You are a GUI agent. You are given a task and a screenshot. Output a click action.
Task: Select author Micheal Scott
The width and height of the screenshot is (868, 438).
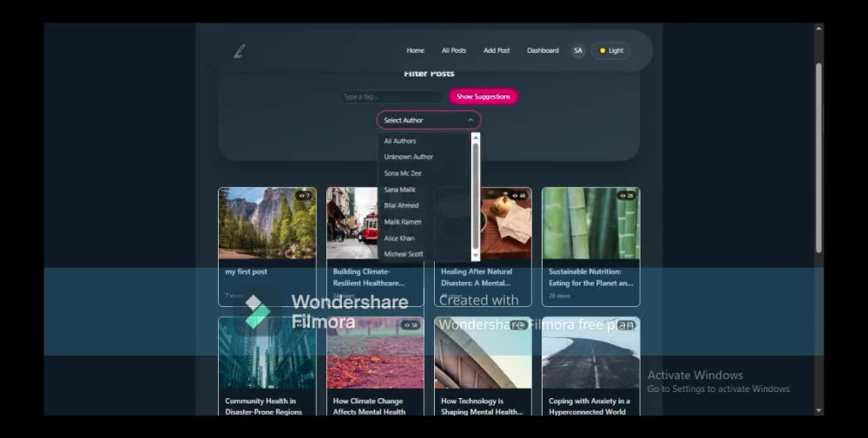click(x=404, y=254)
